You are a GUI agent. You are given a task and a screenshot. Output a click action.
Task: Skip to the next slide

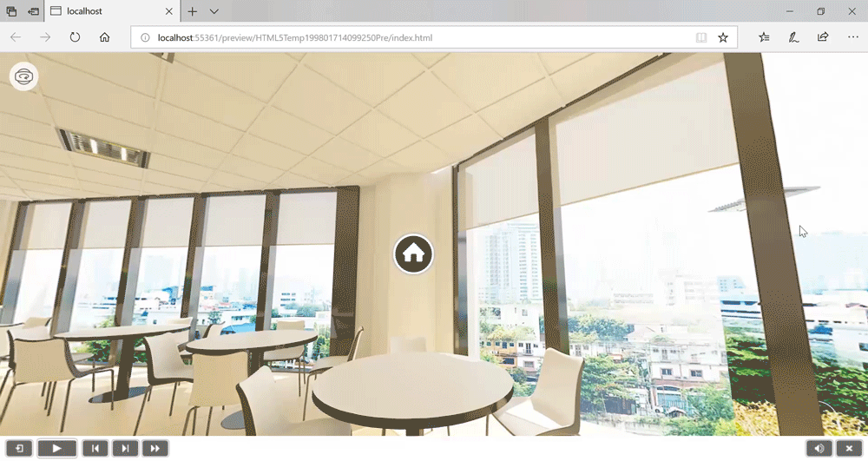pos(125,448)
